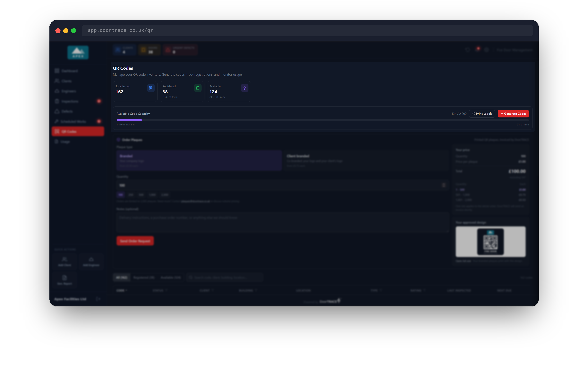This screenshot has width=588, height=377.
Task: Click the Apex logo in the sidebar
Action: (x=78, y=52)
